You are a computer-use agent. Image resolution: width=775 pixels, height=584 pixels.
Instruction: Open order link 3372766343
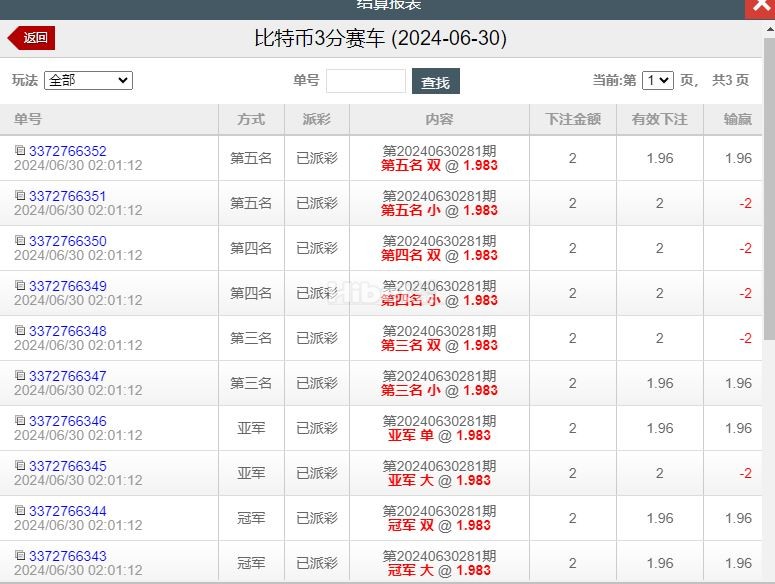pyautogui.click(x=68, y=556)
